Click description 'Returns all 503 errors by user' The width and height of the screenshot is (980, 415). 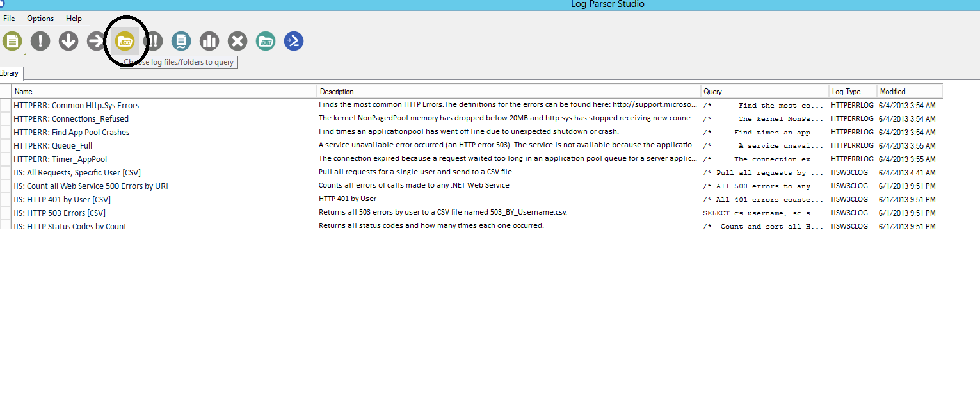tap(443, 212)
